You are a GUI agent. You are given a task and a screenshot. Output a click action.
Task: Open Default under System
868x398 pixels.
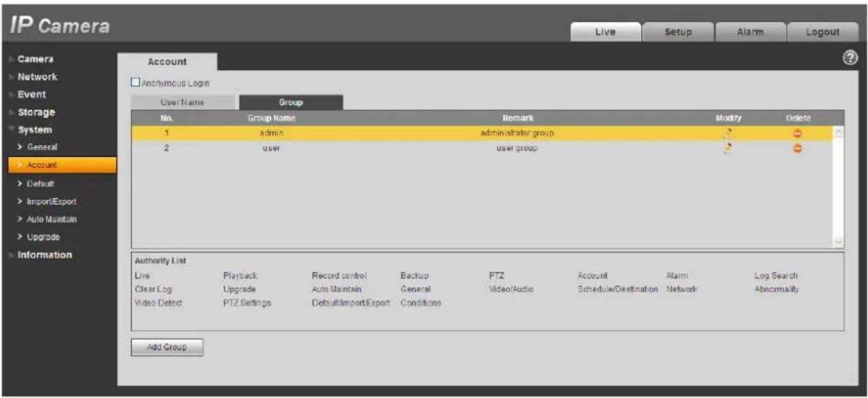40,183
